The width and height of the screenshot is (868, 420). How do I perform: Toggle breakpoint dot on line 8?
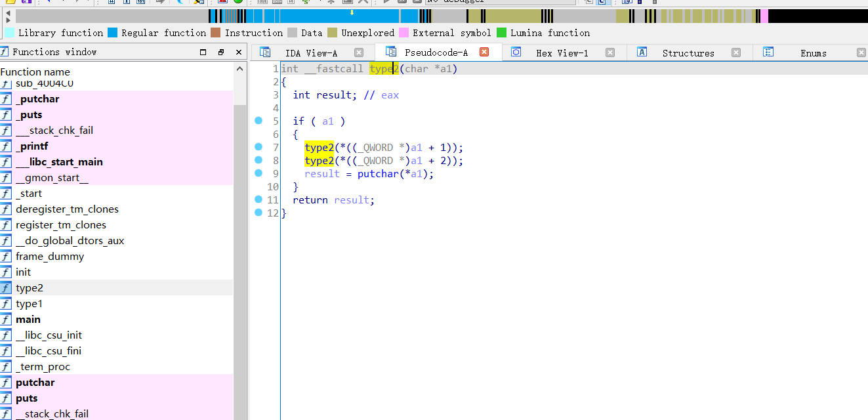[258, 160]
